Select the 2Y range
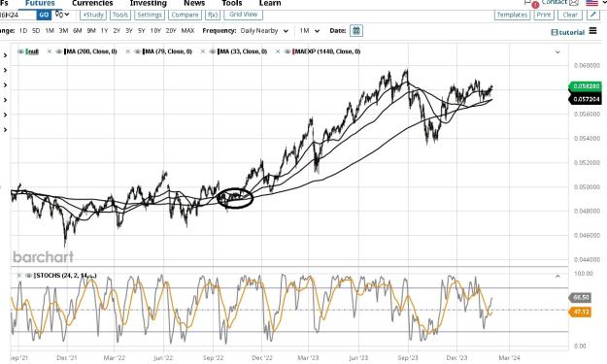607x364 pixels. (117, 30)
